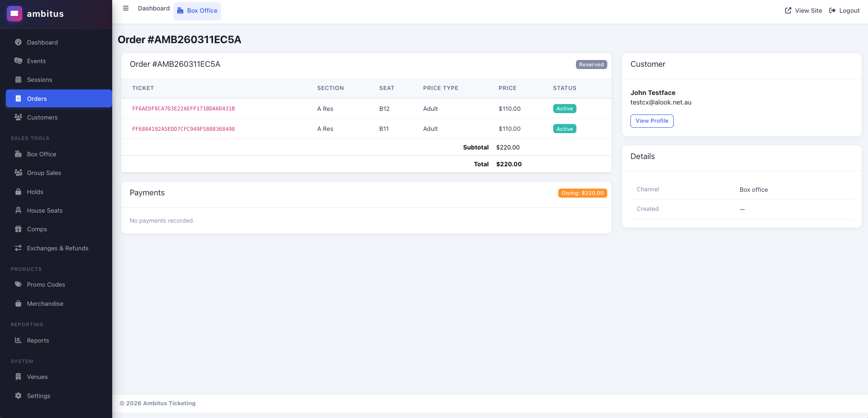The image size is (868, 418).
Task: Click the Exchanges & Refunds arrows icon
Action: (x=18, y=248)
